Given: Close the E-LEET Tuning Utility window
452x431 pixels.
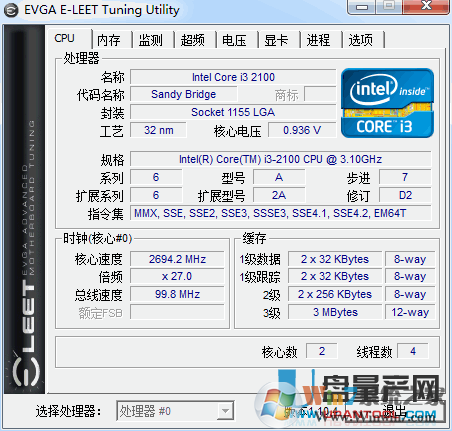Looking at the screenshot, I should point(426,7).
